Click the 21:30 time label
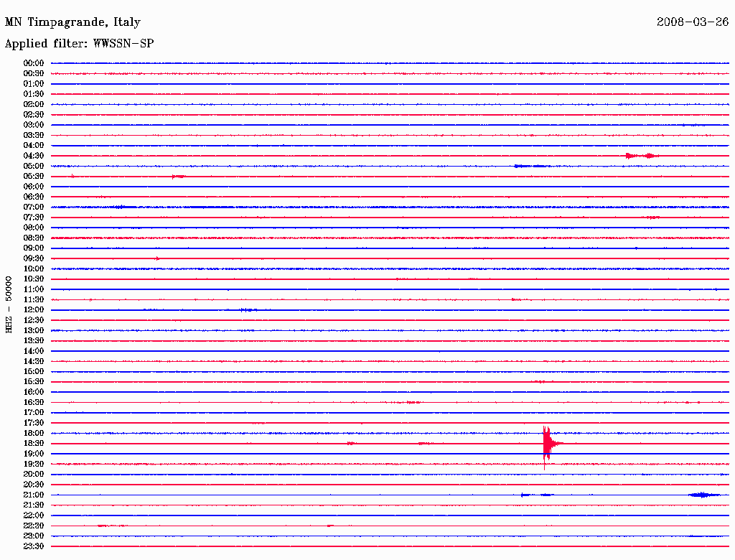This screenshot has height=560, width=735. pyautogui.click(x=34, y=505)
